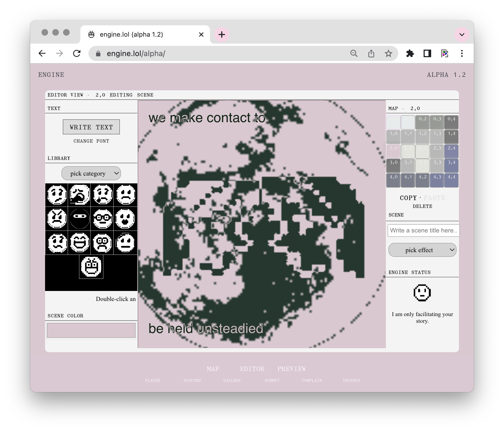Viewport: 504px width, 432px height.
Task: Select map cell 2,0
Action: [x=393, y=151]
